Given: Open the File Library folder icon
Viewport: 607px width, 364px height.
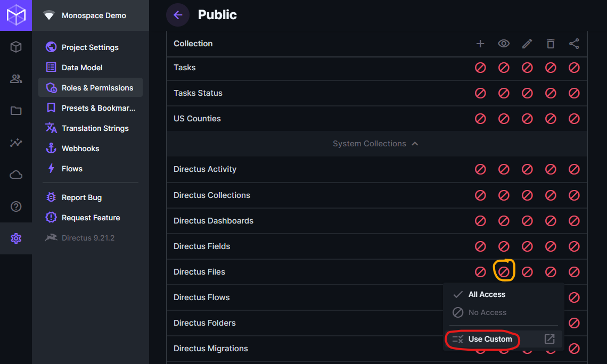Looking at the screenshot, I should pyautogui.click(x=16, y=111).
